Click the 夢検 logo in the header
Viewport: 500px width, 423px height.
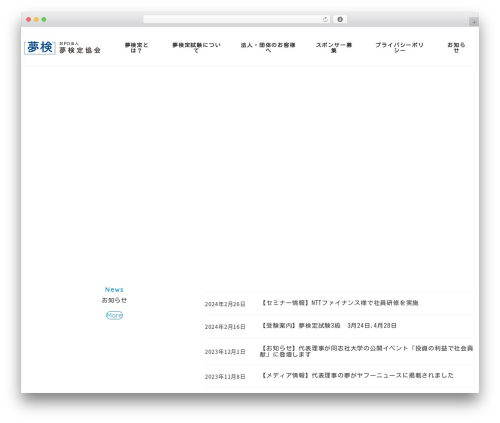(x=40, y=47)
